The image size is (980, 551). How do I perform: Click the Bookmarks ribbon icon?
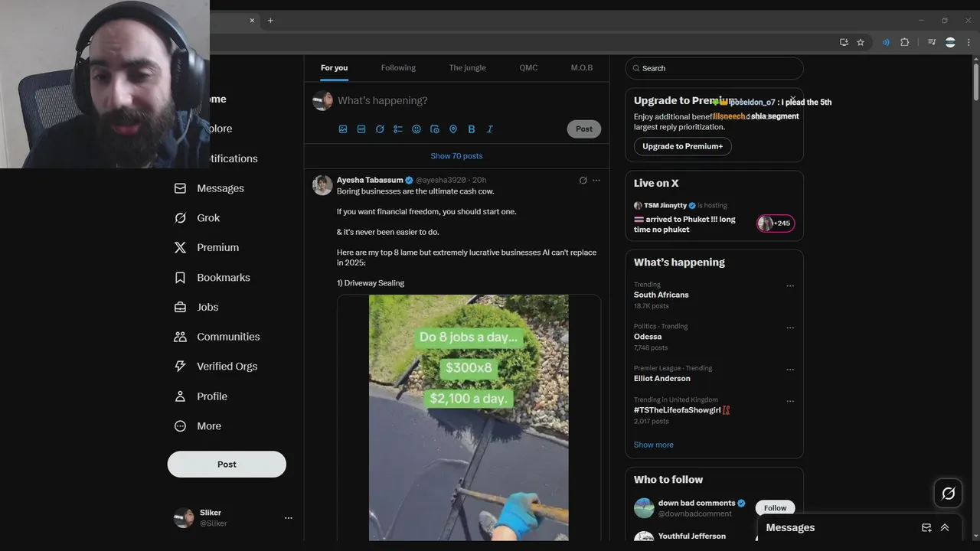coord(180,278)
